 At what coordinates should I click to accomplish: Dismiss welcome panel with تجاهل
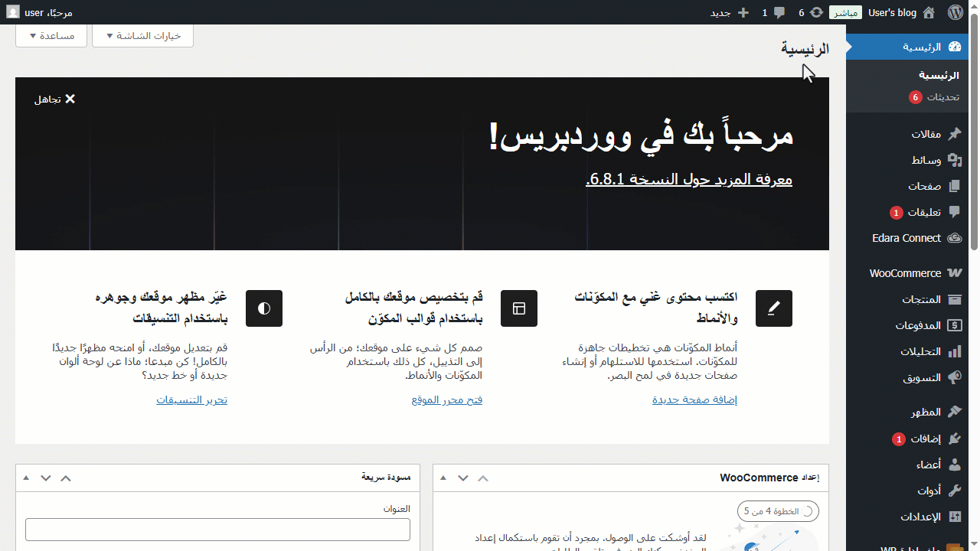(54, 99)
